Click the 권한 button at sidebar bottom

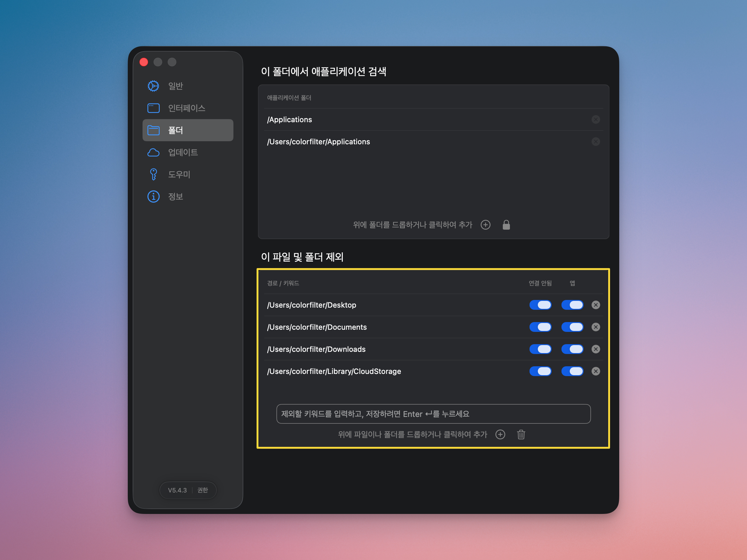(x=203, y=490)
